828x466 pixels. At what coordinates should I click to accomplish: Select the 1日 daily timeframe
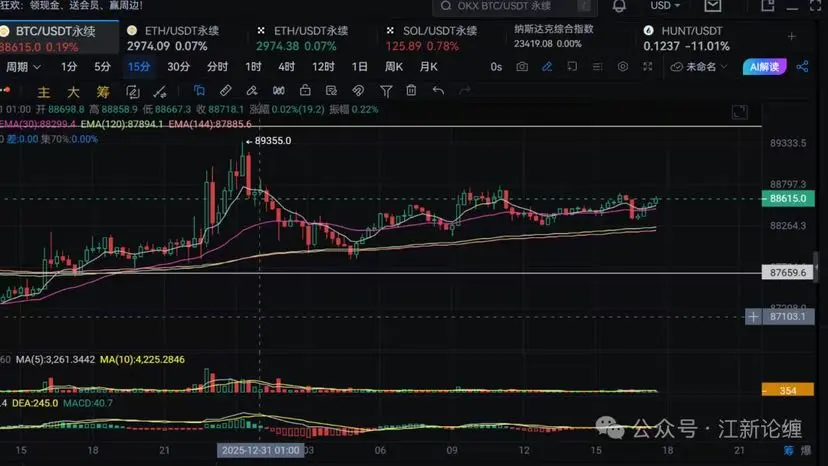[x=360, y=67]
